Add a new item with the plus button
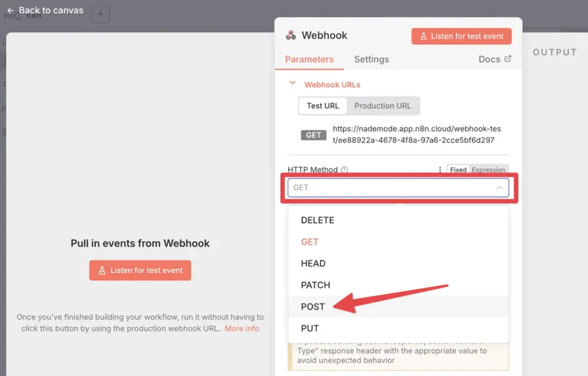The image size is (588, 376). (x=100, y=14)
